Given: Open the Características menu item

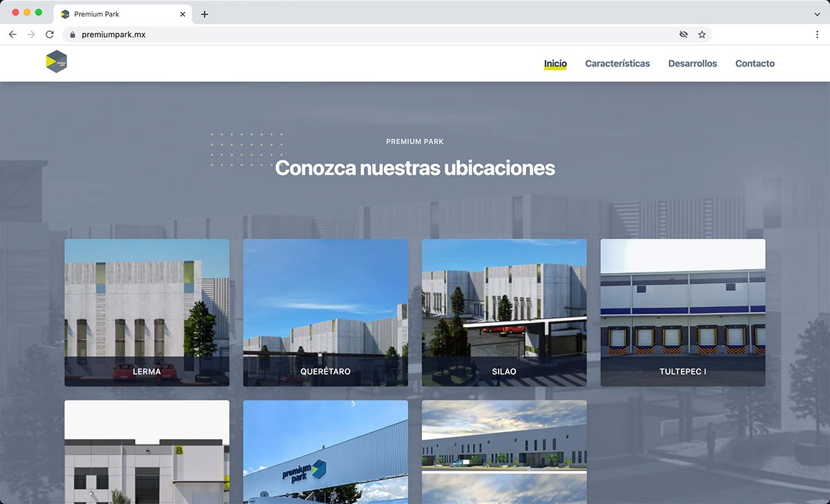Looking at the screenshot, I should (x=618, y=64).
